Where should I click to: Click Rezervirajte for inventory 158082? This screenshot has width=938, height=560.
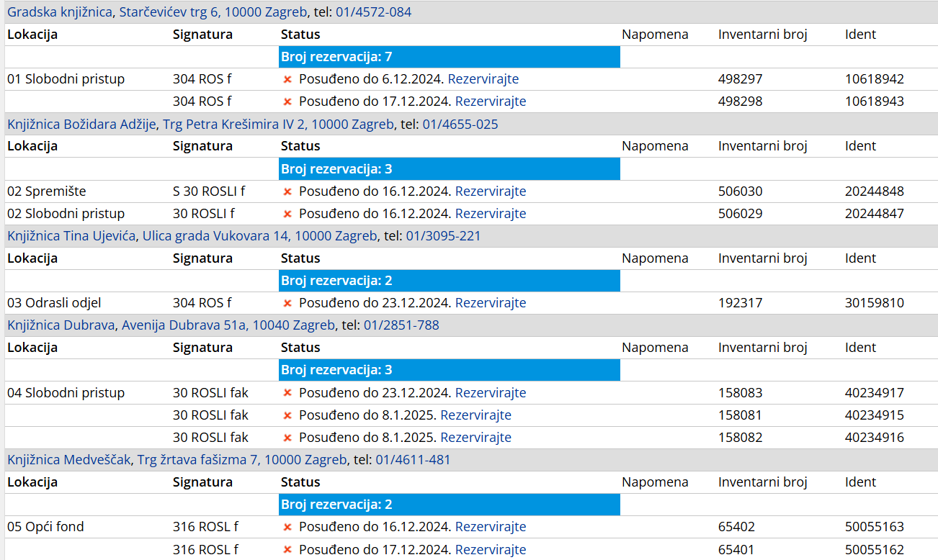point(475,438)
